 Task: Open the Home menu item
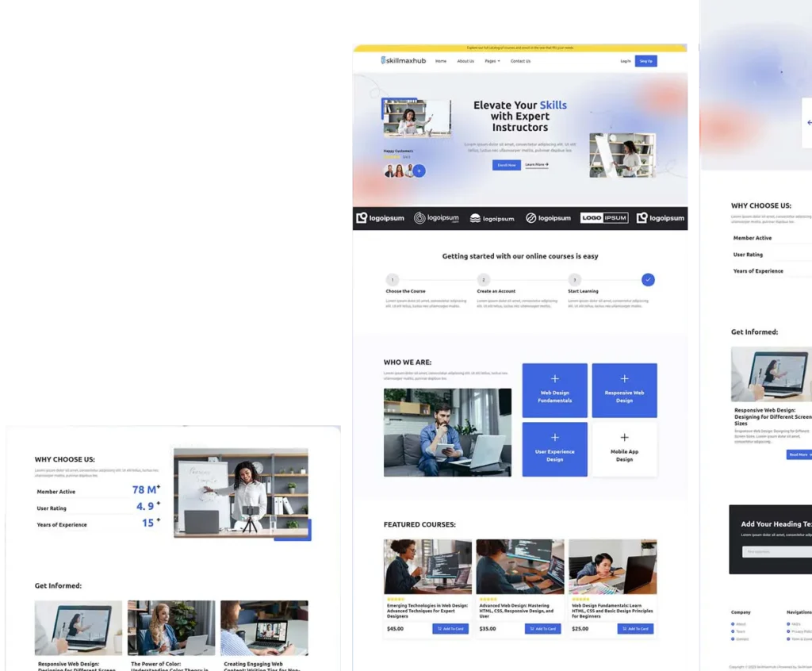441,61
